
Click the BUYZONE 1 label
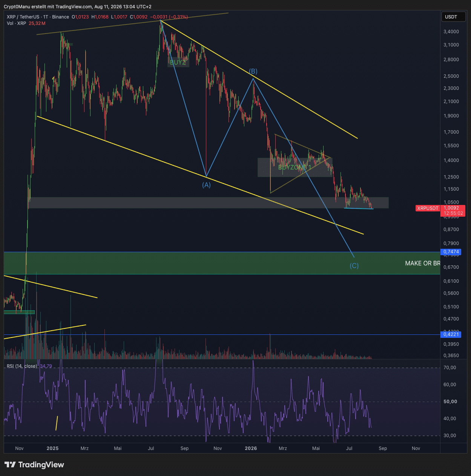coord(295,167)
